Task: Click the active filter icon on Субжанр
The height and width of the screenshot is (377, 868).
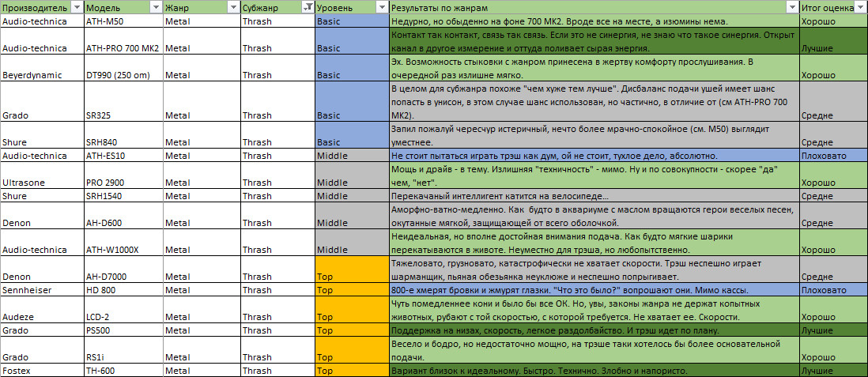Action: [x=308, y=7]
